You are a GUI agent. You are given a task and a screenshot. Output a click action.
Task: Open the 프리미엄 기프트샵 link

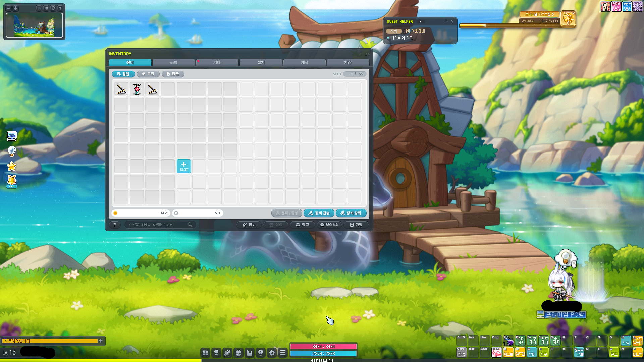point(539,14)
